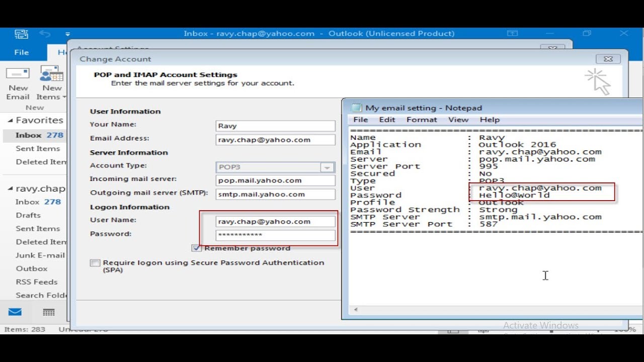Open Notepad Help menu

(x=490, y=120)
